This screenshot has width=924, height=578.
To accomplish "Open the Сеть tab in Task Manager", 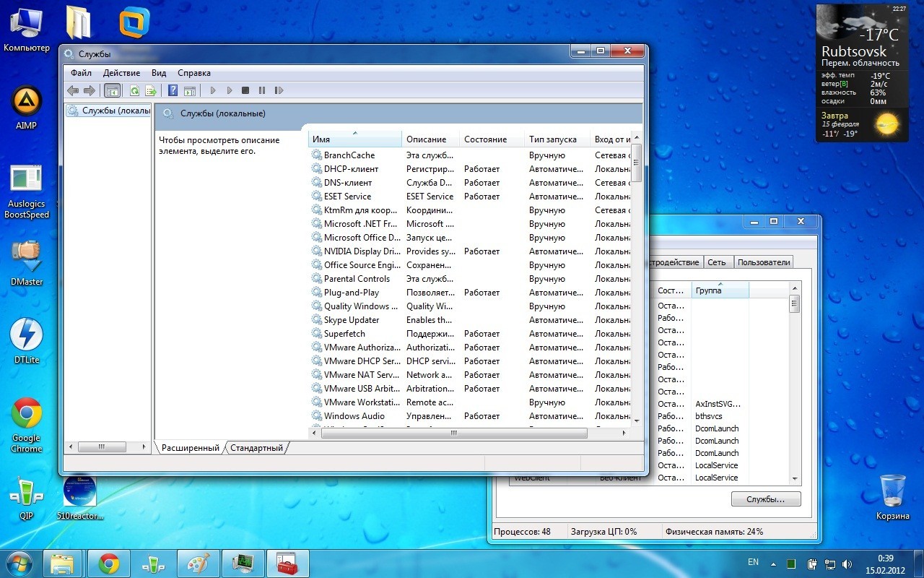I will tap(717, 262).
